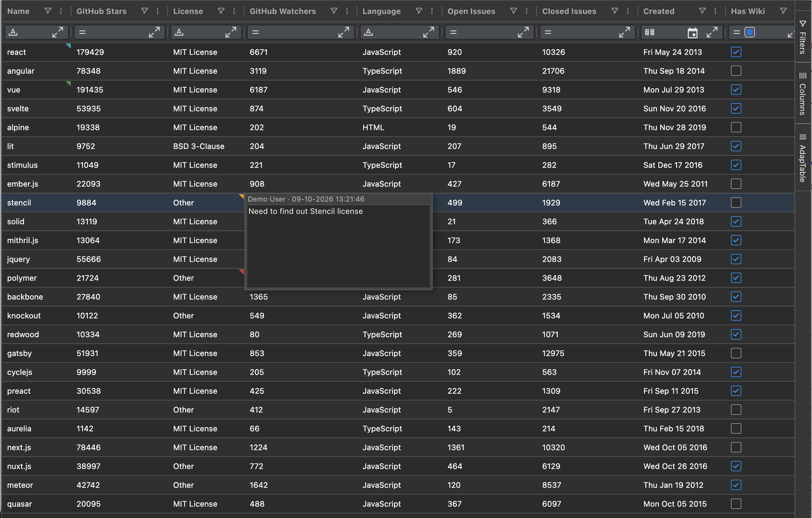This screenshot has width=812, height=518.
Task: Open the GitHub Stars column menu dots
Action: tap(158, 11)
